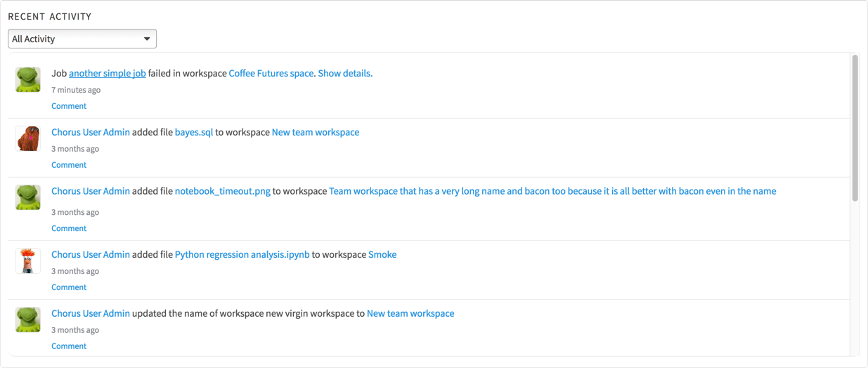The image size is (868, 368).
Task: Open Chorus User Admin profile in rename entry
Action: point(91,313)
